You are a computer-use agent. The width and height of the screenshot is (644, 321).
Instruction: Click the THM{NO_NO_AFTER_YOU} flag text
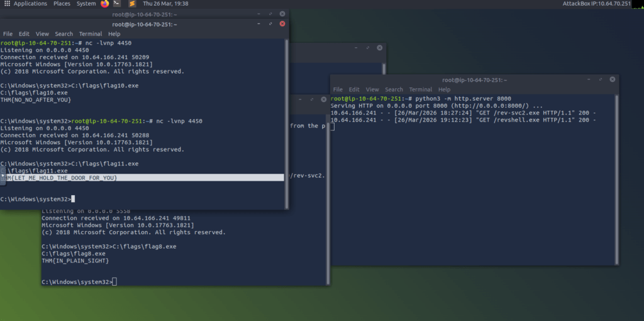click(36, 100)
